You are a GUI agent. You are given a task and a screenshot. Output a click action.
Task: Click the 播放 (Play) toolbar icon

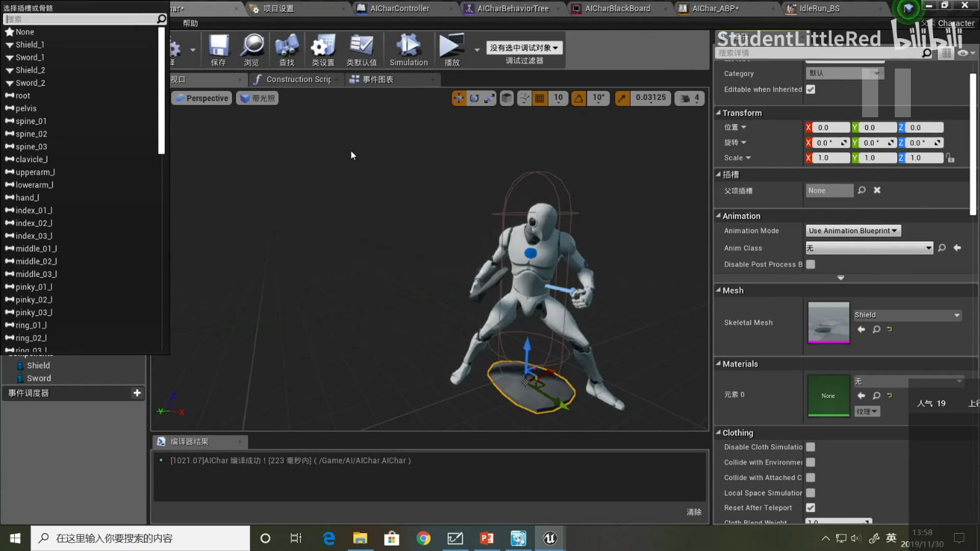coord(452,50)
